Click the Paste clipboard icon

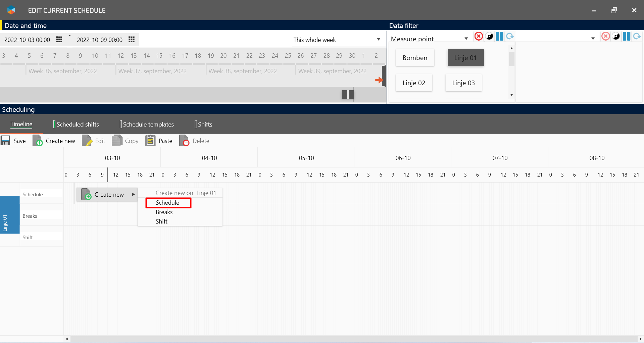coord(150,141)
